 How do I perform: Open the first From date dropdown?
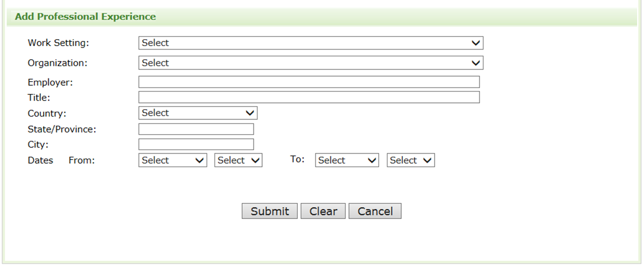point(172,160)
